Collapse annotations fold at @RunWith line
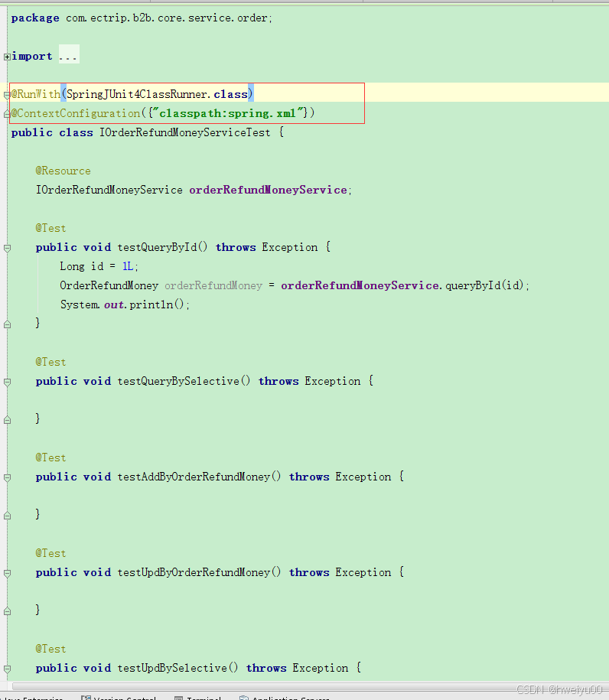The height and width of the screenshot is (700, 609). (x=7, y=95)
